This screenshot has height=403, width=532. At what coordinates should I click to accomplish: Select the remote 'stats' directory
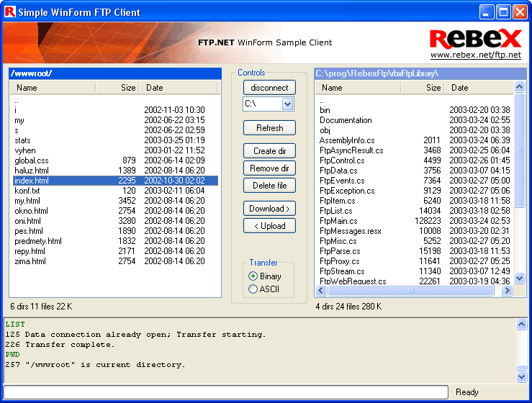[x=22, y=140]
